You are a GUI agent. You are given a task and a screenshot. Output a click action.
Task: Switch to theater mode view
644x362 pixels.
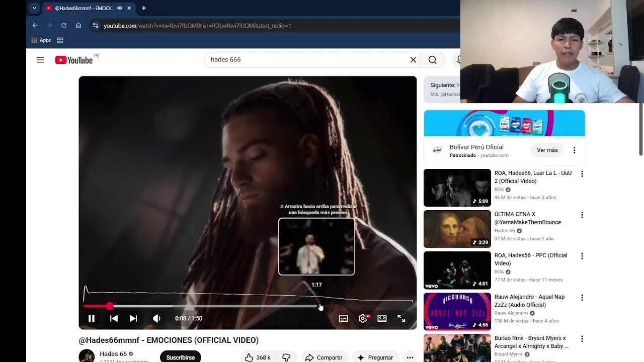click(x=382, y=318)
